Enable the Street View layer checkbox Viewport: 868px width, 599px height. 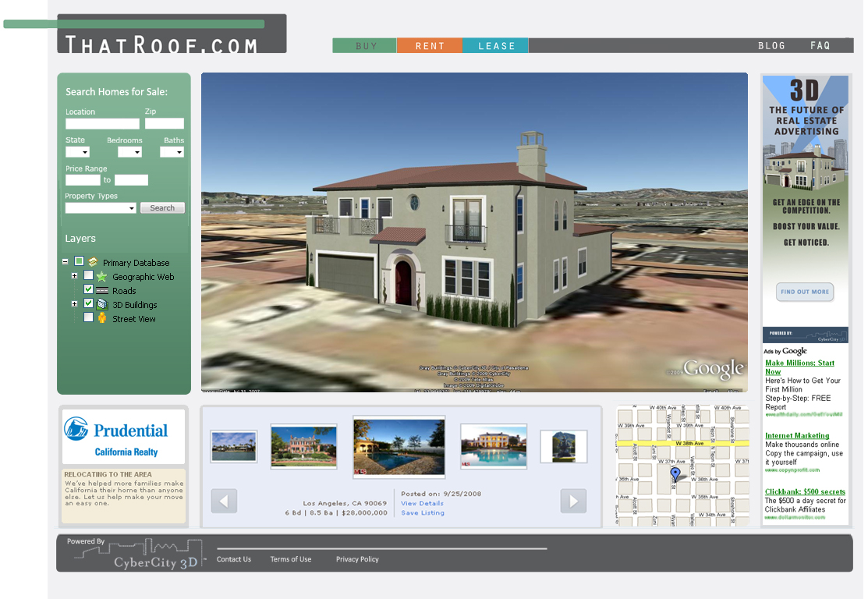tap(89, 317)
